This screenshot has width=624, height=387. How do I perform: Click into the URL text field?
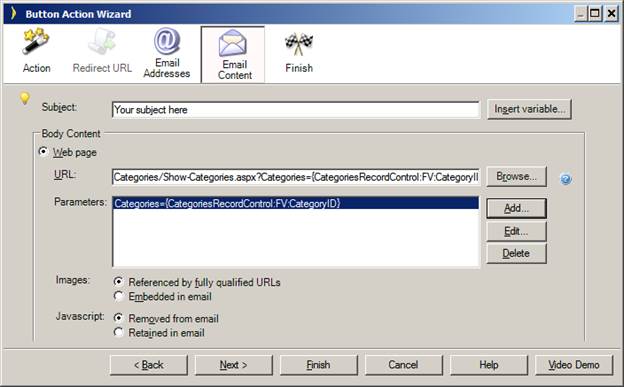pos(296,177)
